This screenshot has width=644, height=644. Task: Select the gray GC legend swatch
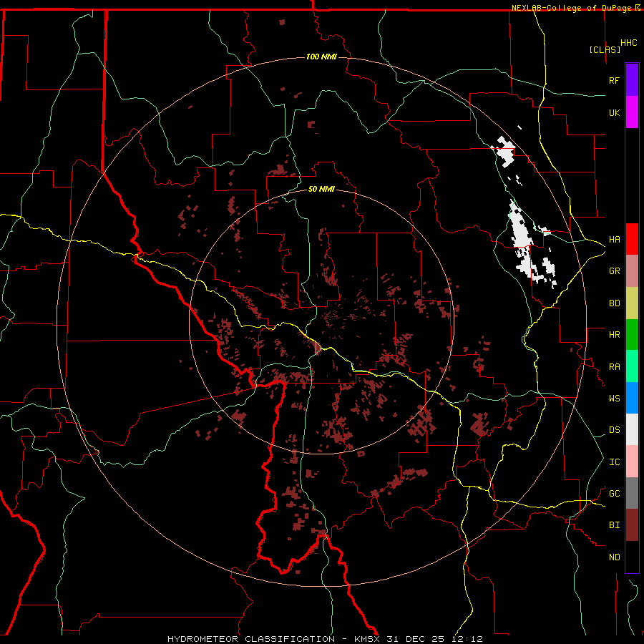[x=632, y=493]
